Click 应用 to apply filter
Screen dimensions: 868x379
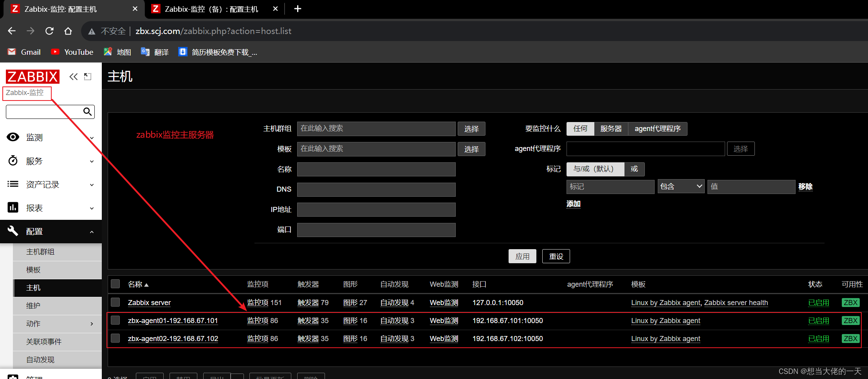[x=522, y=256]
